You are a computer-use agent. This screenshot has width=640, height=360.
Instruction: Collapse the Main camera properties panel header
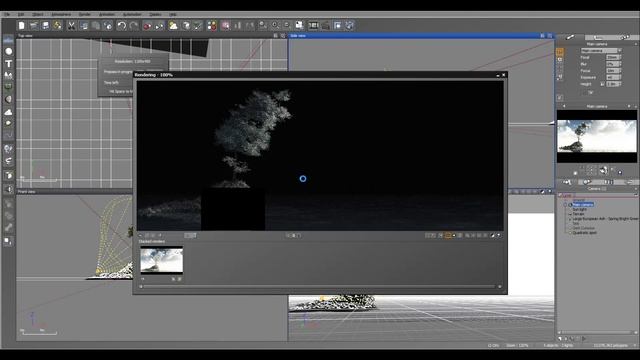(x=636, y=44)
